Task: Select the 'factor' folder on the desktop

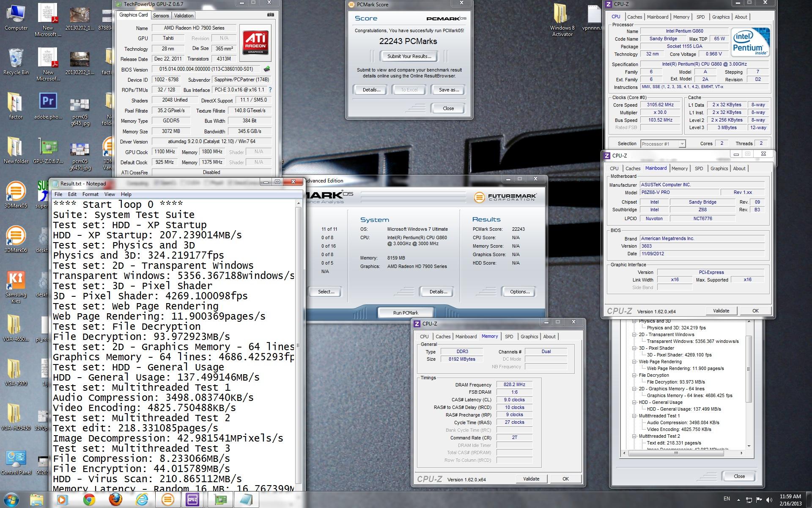Action: [16, 106]
